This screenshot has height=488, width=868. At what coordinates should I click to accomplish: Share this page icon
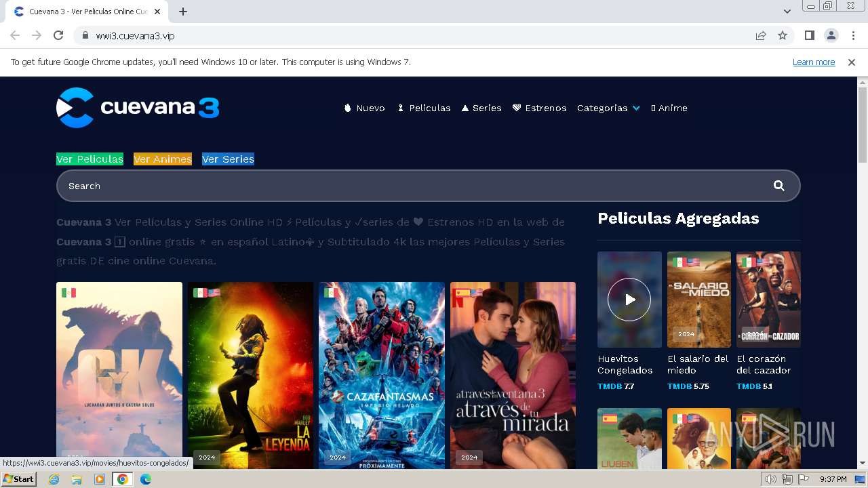(761, 35)
